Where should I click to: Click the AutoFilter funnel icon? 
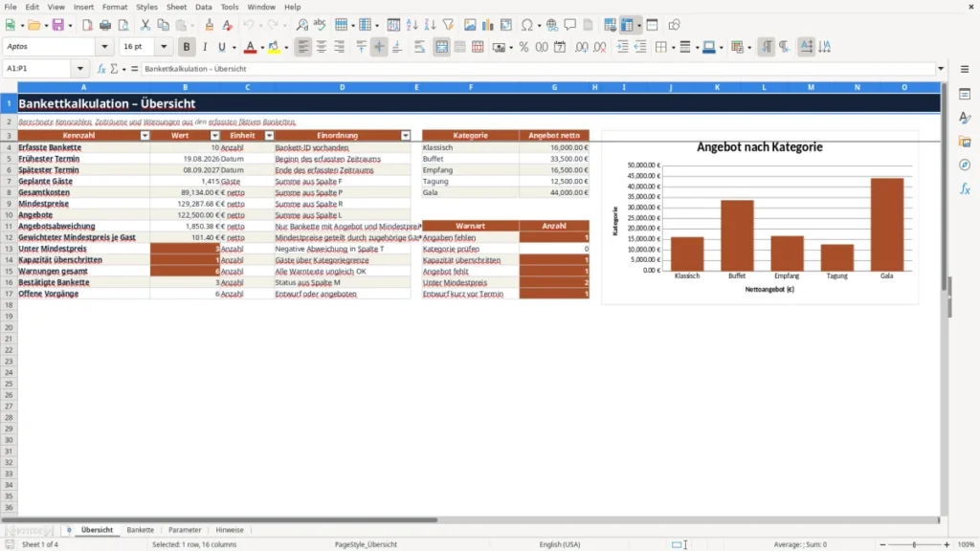[448, 25]
